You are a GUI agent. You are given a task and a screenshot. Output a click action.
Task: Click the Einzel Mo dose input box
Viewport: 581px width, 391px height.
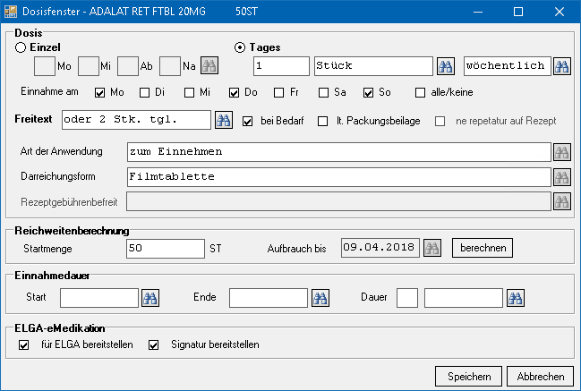(x=44, y=66)
